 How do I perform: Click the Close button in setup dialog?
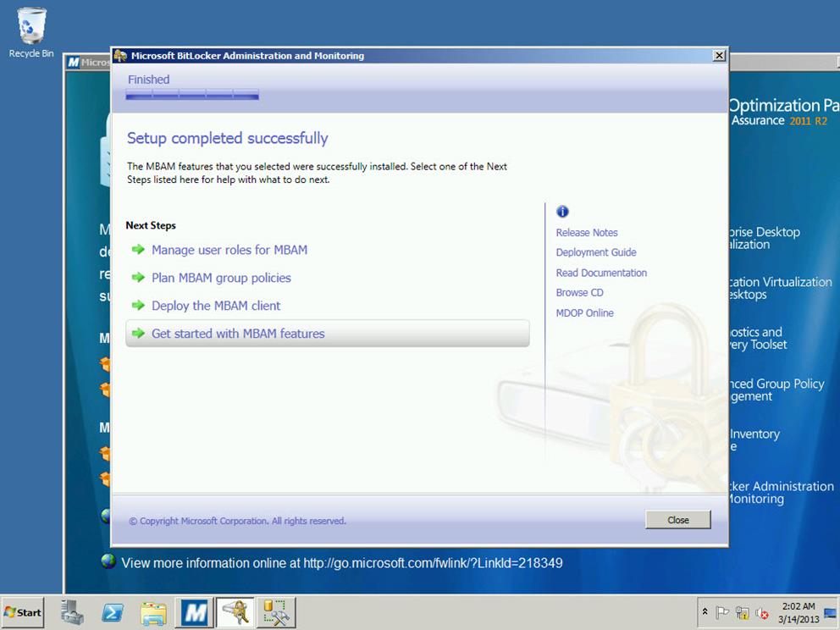[x=677, y=520]
